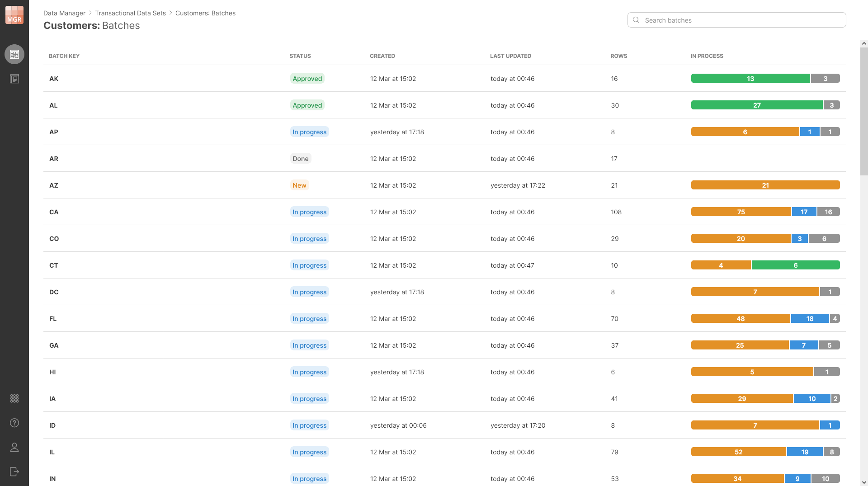The height and width of the screenshot is (486, 868).
Task: Click the MGR application logo
Action: (14, 15)
